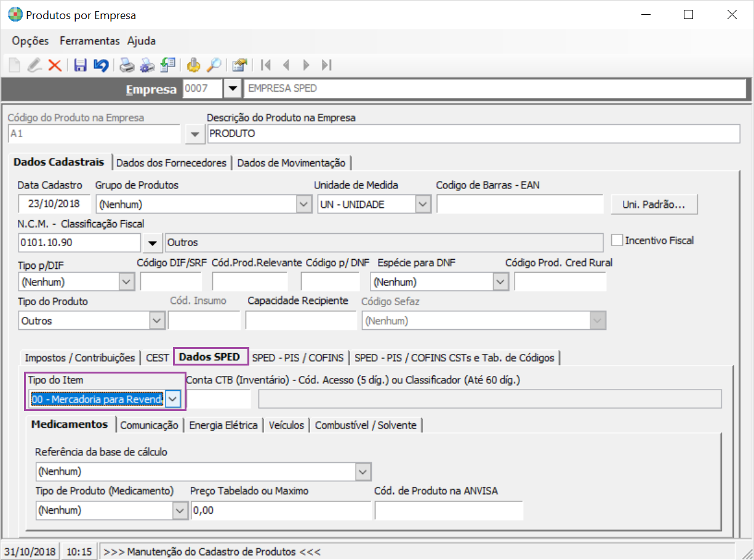Click the red X delete icon

[x=55, y=65]
